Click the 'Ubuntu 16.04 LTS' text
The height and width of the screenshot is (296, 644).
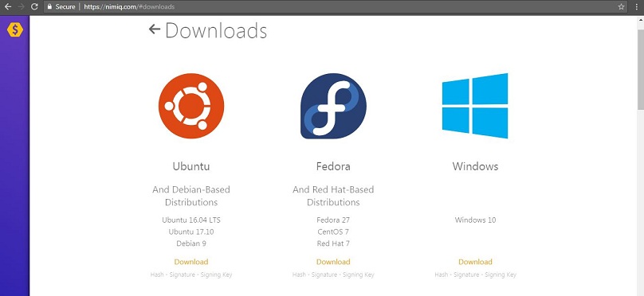coord(191,220)
